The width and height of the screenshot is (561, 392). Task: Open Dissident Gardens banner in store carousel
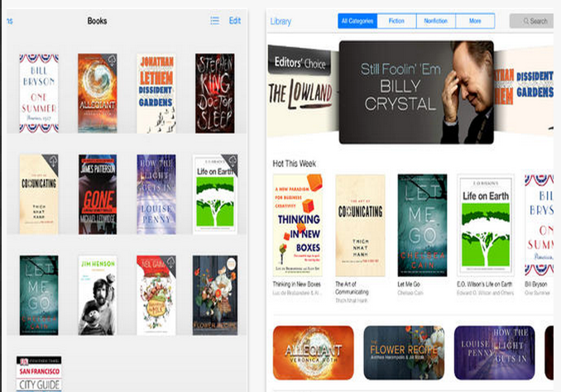click(x=524, y=91)
